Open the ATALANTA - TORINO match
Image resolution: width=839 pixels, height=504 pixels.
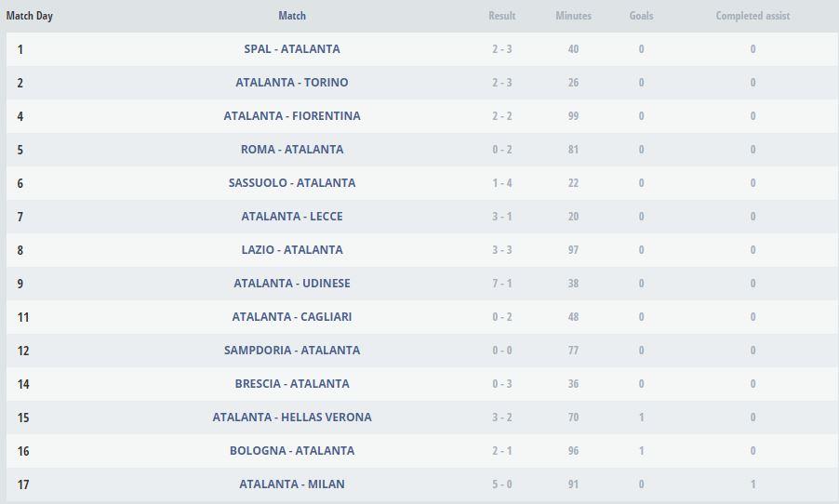point(292,83)
